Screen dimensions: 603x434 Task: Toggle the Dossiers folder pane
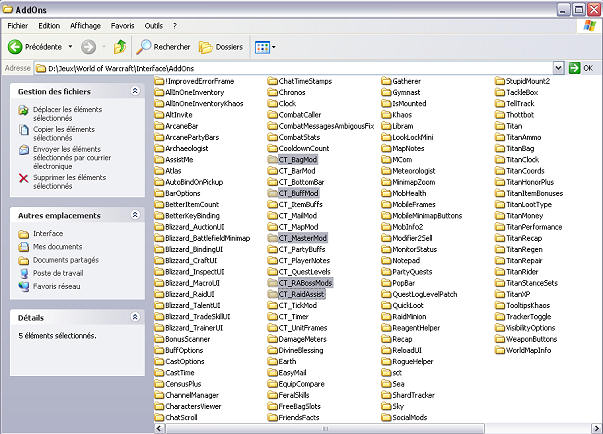click(x=221, y=46)
